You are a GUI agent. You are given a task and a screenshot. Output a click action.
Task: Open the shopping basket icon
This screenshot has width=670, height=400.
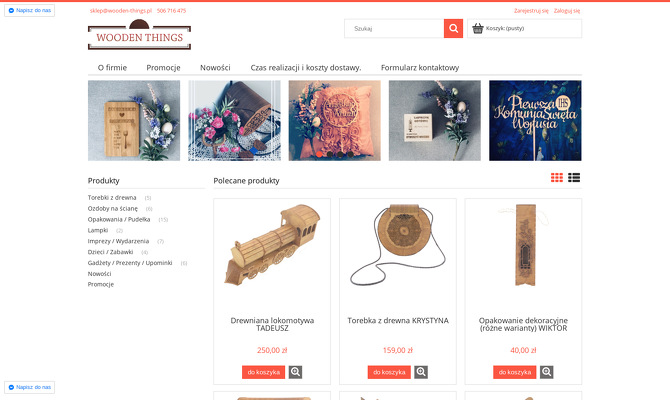(478, 29)
